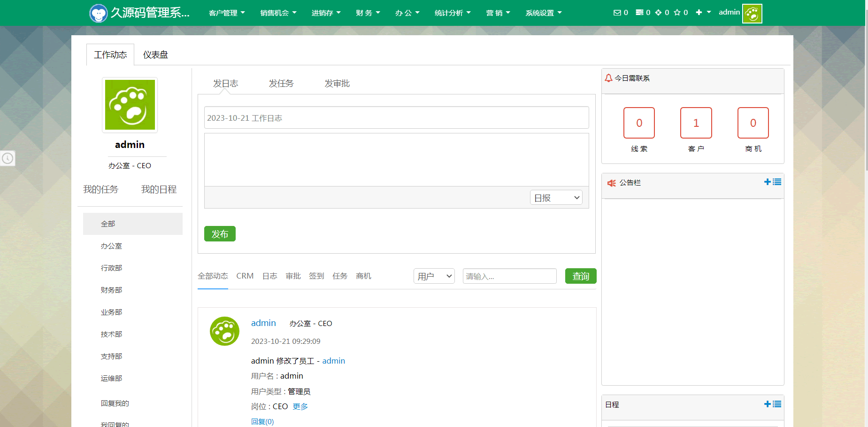This screenshot has height=427, width=868.
Task: Click the plus icon in the 日程 panel
Action: click(x=767, y=404)
